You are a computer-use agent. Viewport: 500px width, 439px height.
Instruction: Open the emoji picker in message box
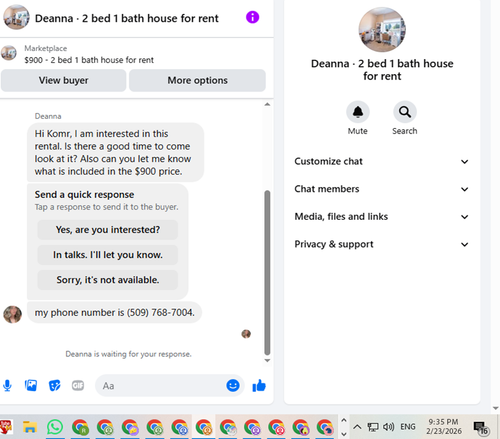click(x=233, y=385)
